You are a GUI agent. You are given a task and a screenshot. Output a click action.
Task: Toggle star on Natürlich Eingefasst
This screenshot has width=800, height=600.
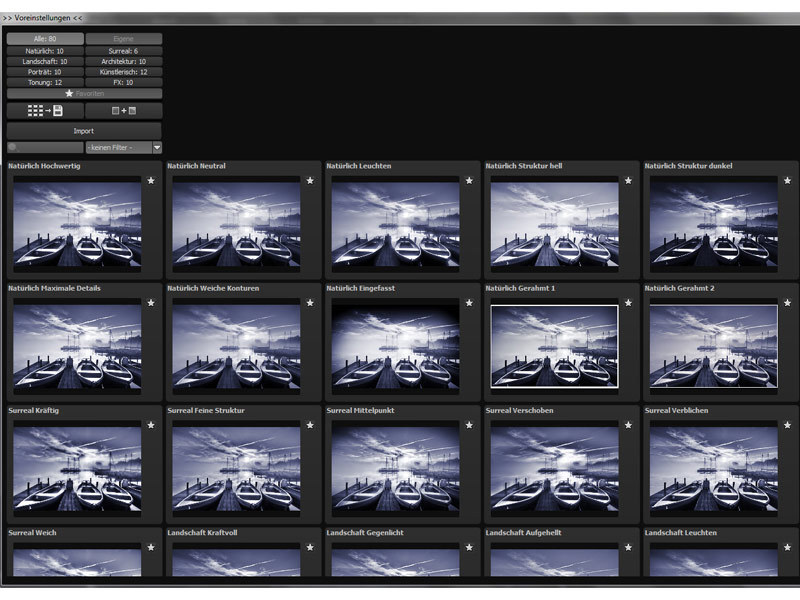[469, 303]
